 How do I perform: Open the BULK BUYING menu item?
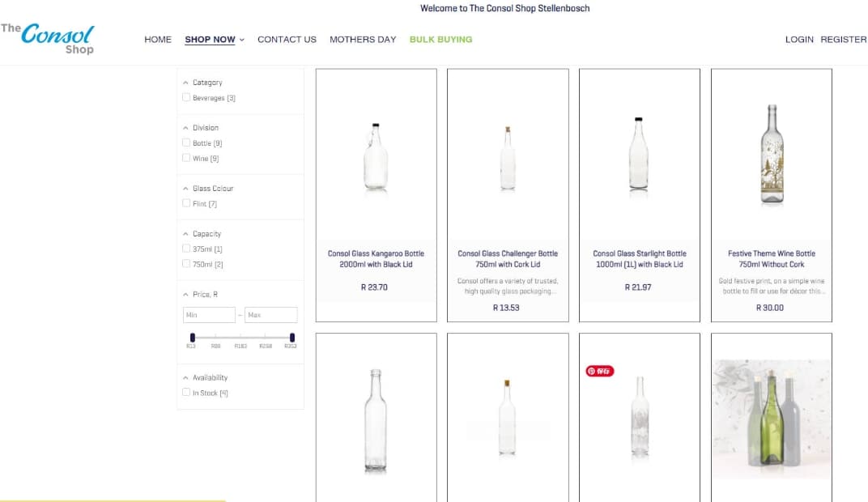(x=440, y=40)
